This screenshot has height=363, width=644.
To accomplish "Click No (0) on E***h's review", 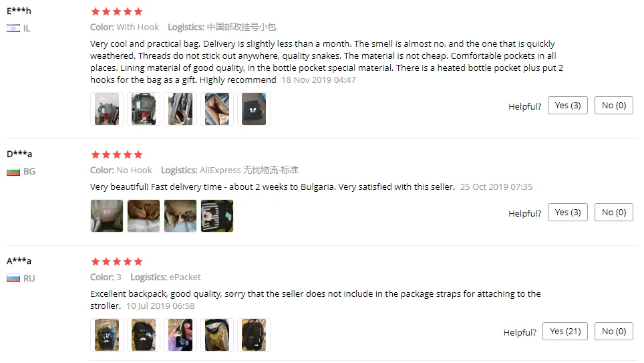I will [614, 106].
